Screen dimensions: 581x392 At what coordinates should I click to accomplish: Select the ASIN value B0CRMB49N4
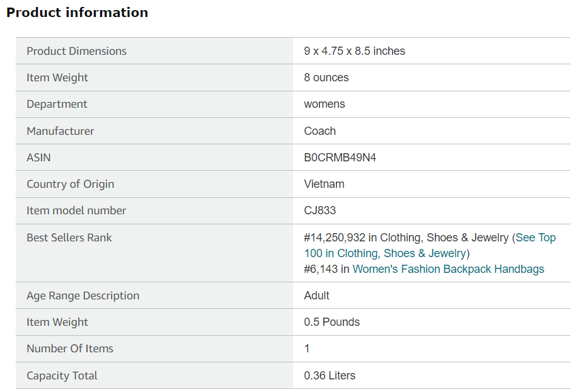coord(340,158)
